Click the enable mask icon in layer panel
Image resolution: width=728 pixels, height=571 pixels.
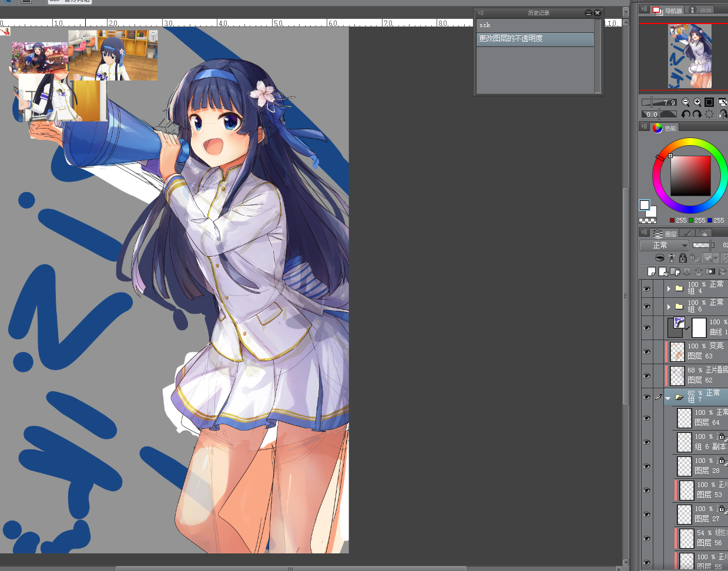710,258
